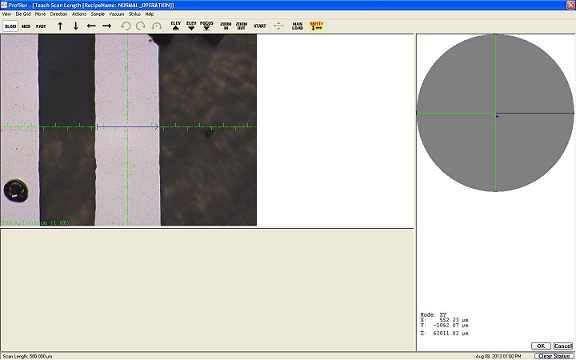This screenshot has width=576, height=360.
Task: Click the ZOOM OUT toolbar button
Action: (x=241, y=26)
